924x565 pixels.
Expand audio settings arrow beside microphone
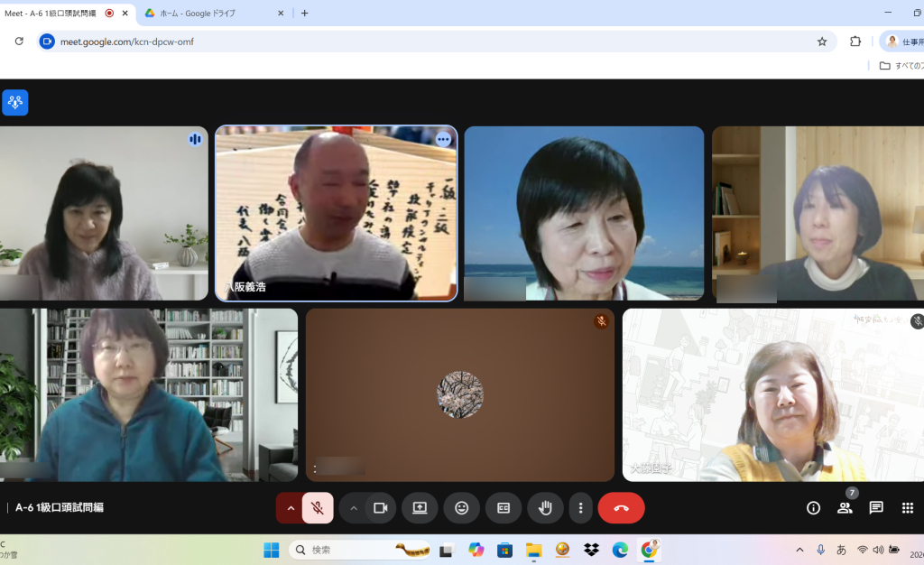click(291, 508)
